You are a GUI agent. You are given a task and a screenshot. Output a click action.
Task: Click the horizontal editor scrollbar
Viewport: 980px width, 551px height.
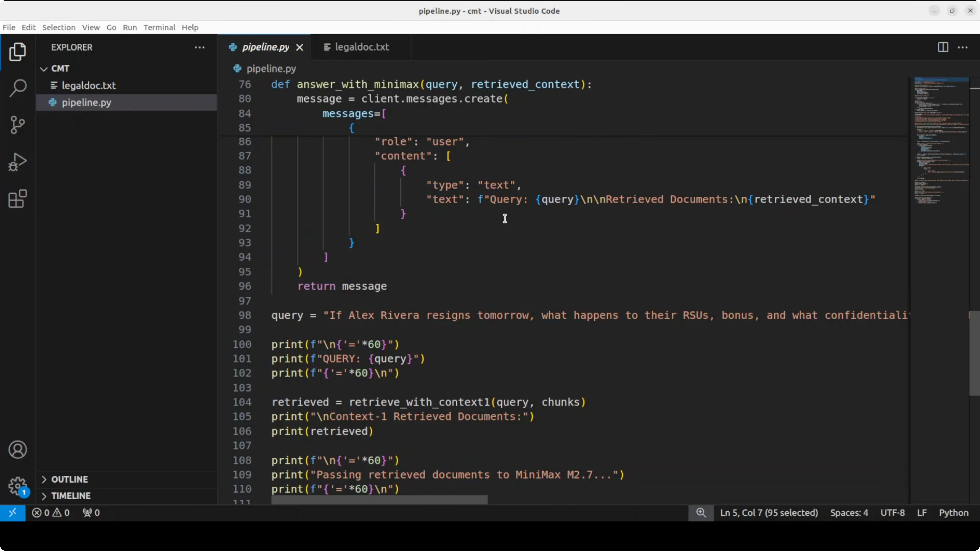click(379, 500)
